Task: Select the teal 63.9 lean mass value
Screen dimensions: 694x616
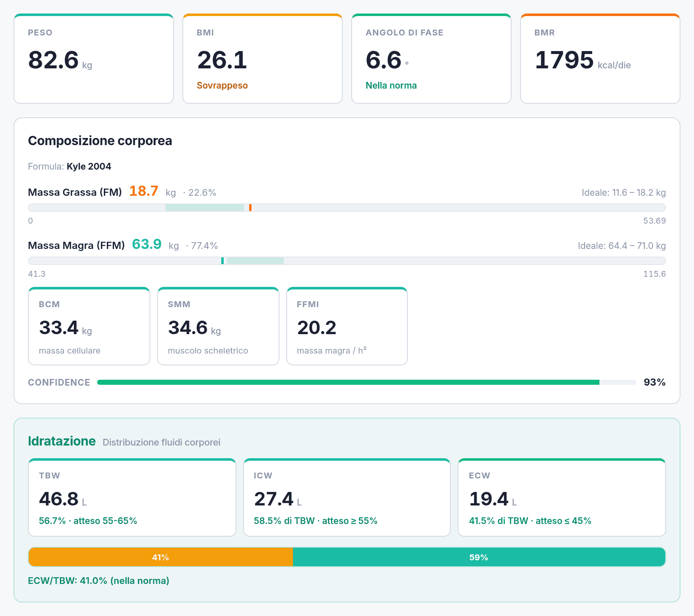Action: 147,244
